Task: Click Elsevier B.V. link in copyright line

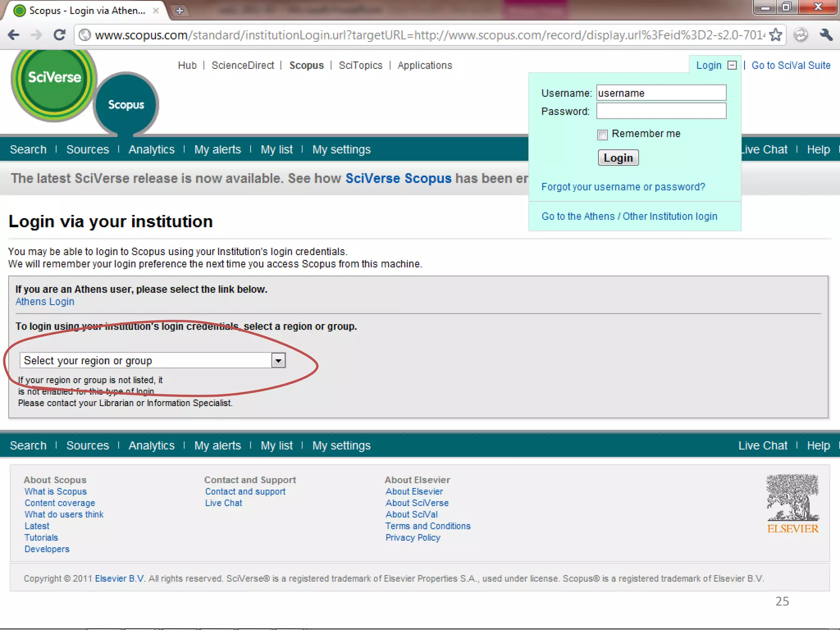Action: (x=120, y=578)
